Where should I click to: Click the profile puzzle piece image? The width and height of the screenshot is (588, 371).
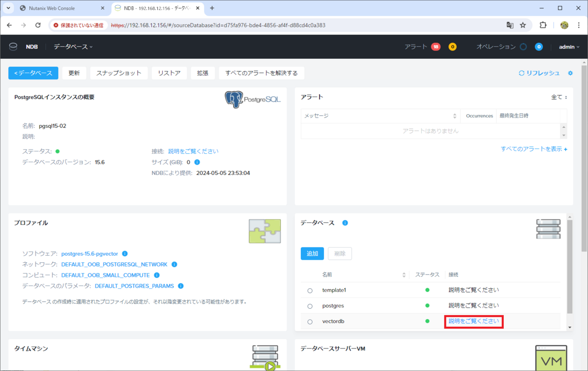pos(265,231)
